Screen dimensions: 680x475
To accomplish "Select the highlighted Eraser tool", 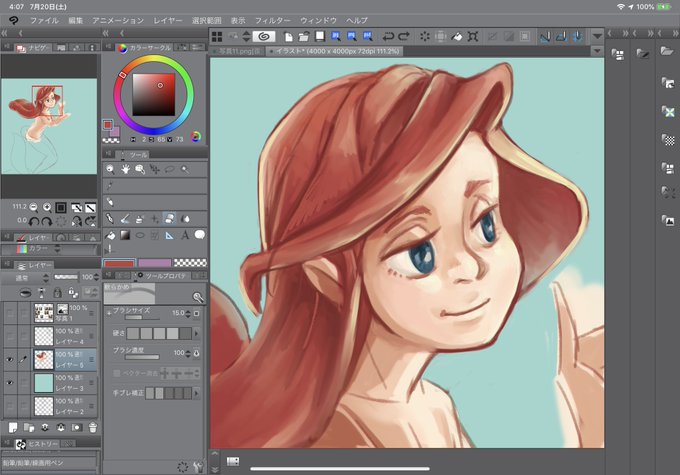I will pyautogui.click(x=170, y=218).
